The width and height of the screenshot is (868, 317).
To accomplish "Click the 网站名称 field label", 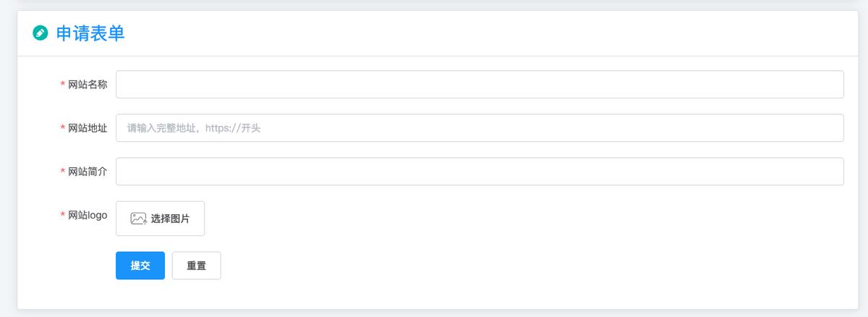I will [88, 85].
